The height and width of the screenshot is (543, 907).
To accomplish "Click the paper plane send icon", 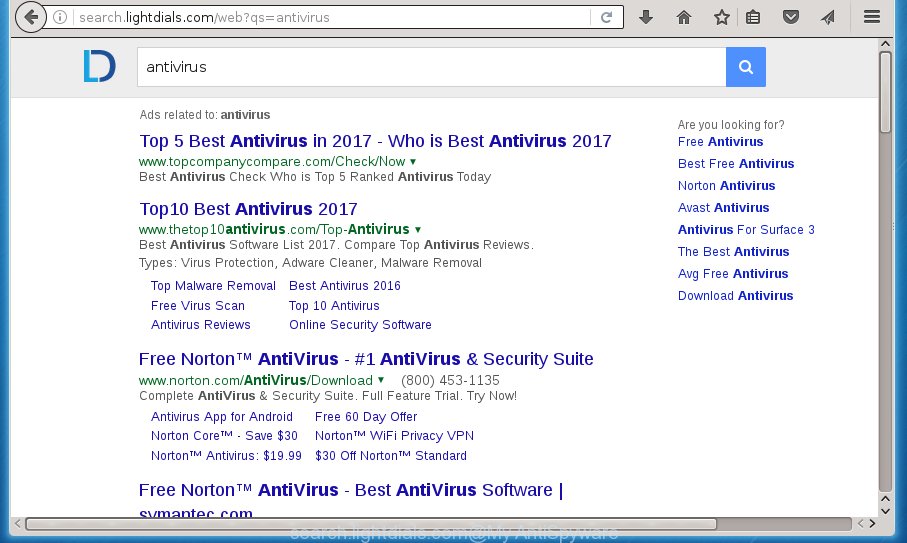I will (x=828, y=17).
